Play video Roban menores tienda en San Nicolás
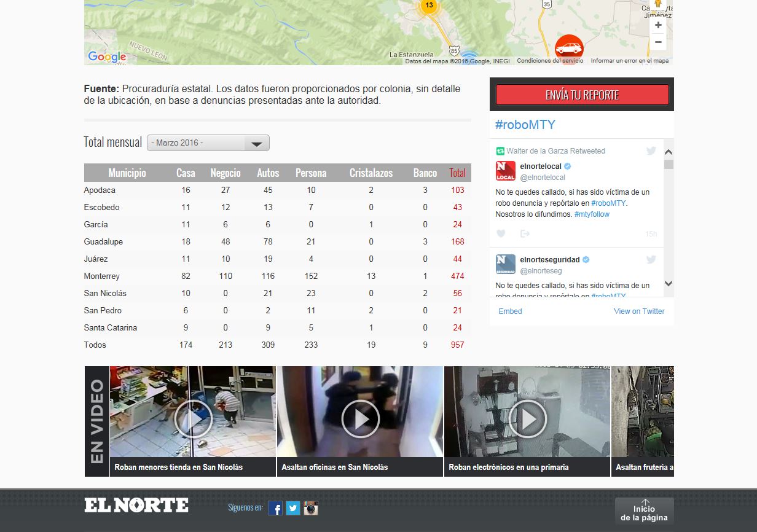This screenshot has width=757, height=532. click(193, 419)
